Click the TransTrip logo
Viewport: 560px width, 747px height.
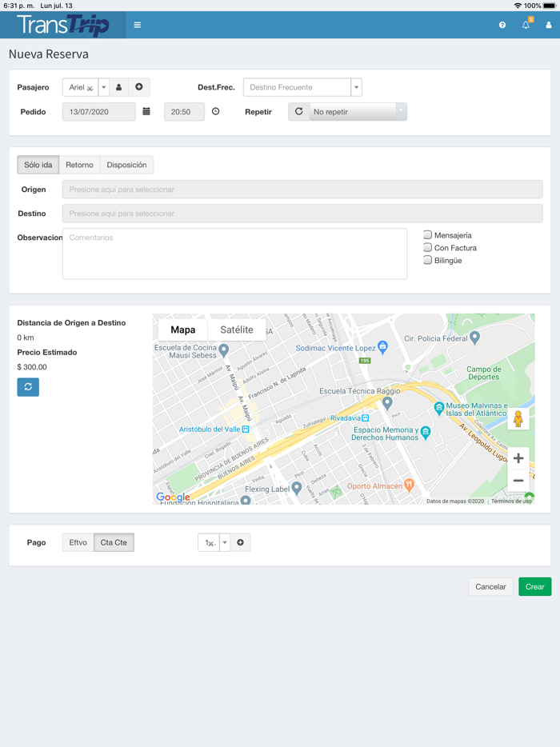(63, 25)
